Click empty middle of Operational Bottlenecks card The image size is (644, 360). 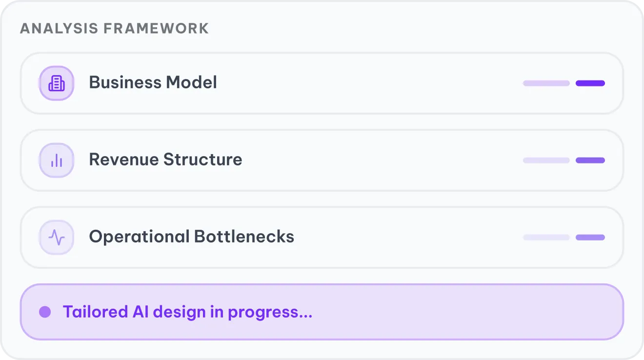(x=405, y=238)
